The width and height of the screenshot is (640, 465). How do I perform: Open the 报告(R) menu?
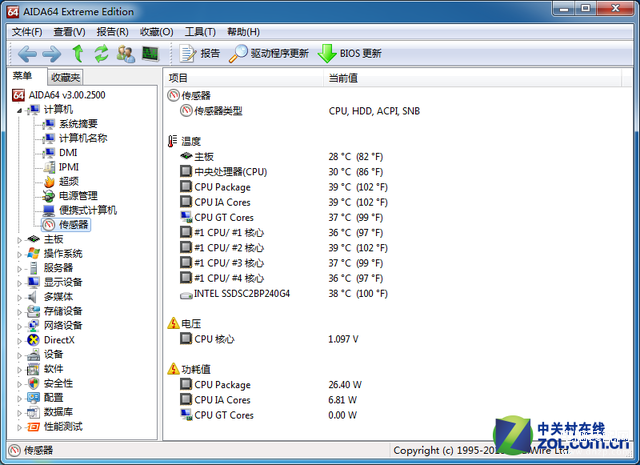pyautogui.click(x=113, y=32)
